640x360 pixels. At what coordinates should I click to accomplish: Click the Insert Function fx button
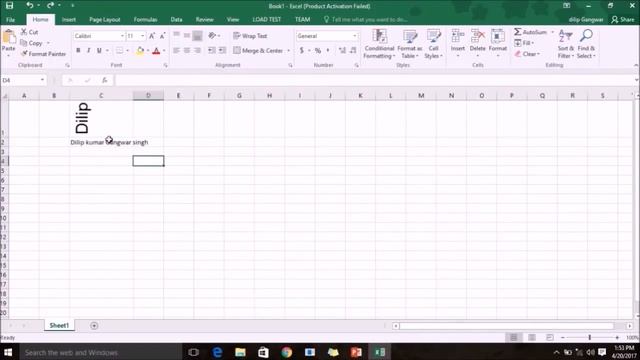tap(104, 80)
